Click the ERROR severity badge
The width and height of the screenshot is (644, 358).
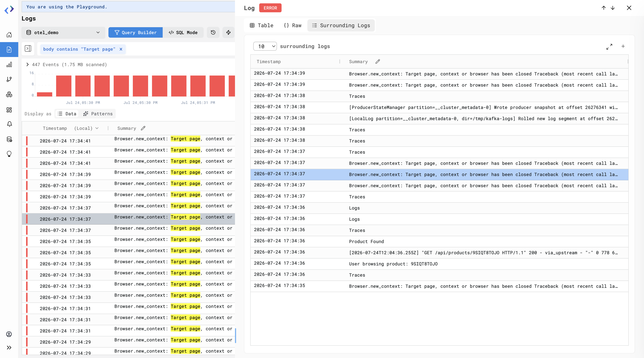pyautogui.click(x=270, y=8)
